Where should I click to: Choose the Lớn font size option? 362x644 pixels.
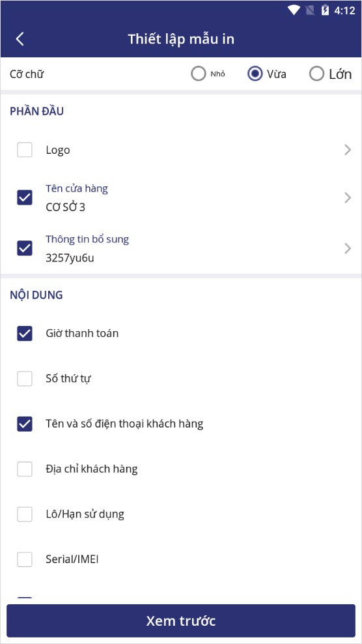pos(316,74)
